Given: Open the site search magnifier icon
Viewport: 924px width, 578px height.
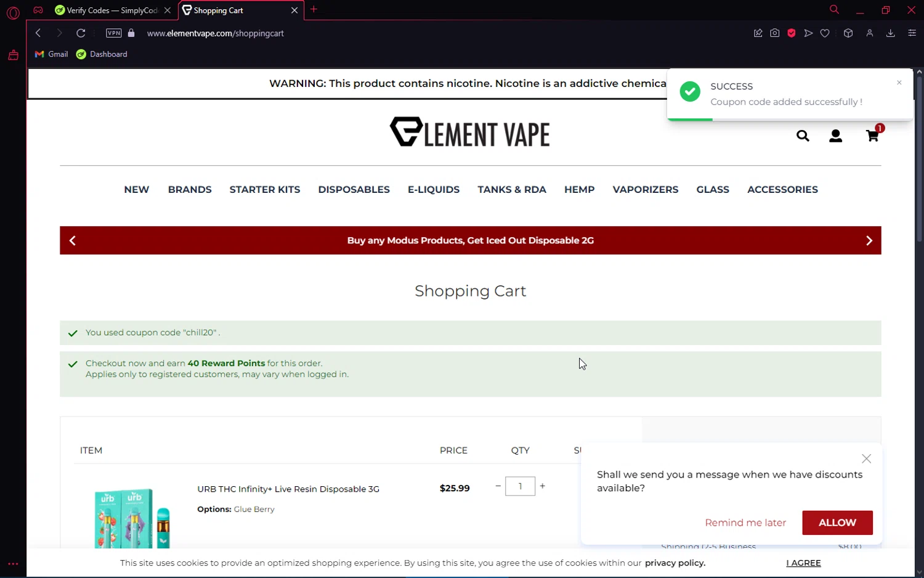Looking at the screenshot, I should (x=803, y=136).
